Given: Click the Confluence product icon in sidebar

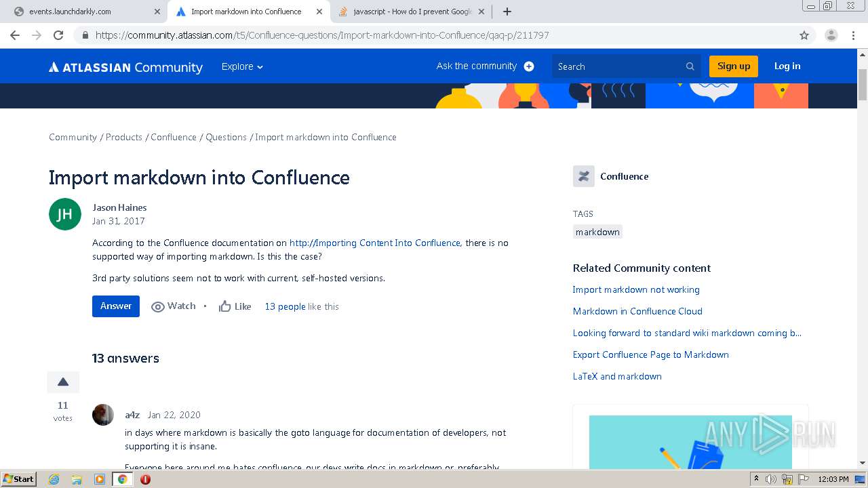Looking at the screenshot, I should (584, 176).
